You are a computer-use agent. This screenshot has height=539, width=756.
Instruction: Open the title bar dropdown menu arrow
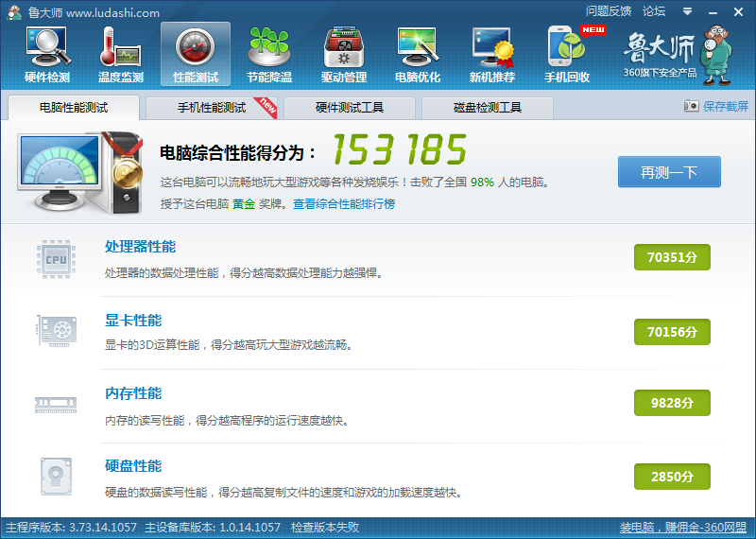click(x=688, y=11)
